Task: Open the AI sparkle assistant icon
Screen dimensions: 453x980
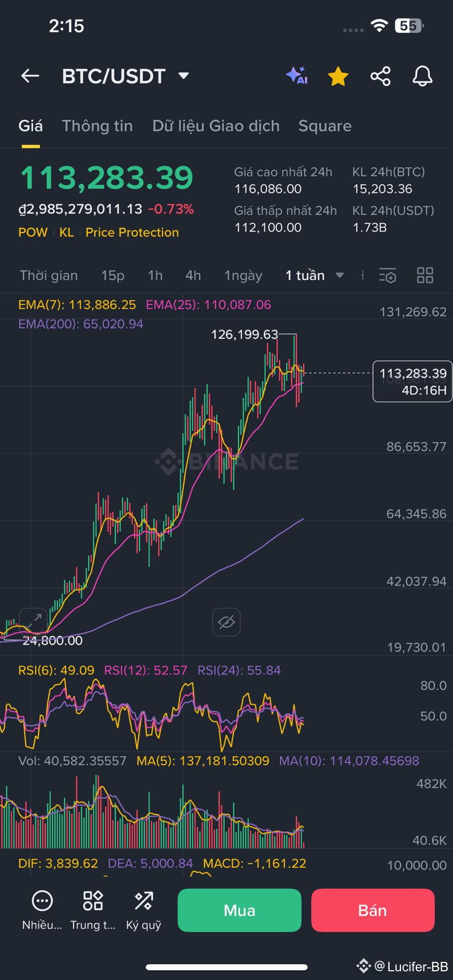Action: point(297,76)
